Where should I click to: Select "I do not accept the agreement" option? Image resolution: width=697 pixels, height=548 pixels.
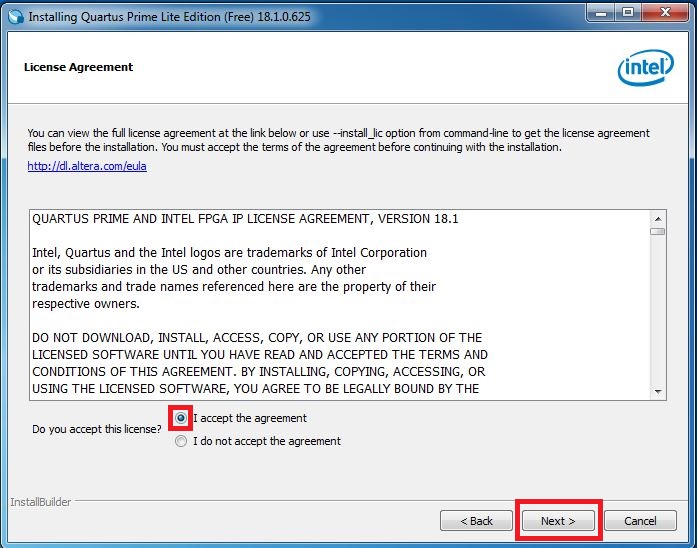point(181,441)
